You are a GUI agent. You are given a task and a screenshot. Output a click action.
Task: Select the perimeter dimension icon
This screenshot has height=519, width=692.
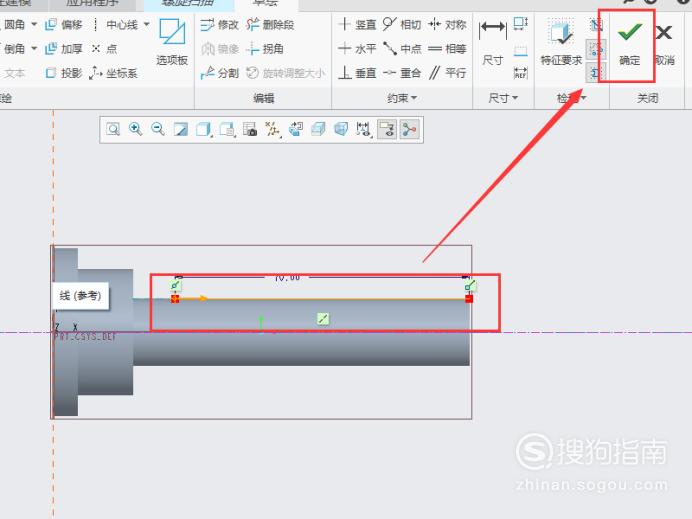521,23
